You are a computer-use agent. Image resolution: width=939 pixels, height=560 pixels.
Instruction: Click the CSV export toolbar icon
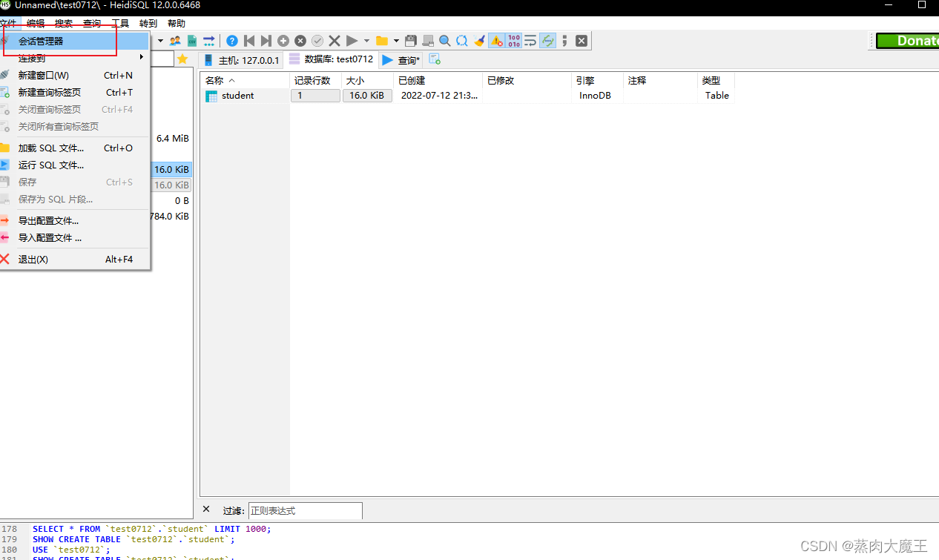click(x=192, y=41)
